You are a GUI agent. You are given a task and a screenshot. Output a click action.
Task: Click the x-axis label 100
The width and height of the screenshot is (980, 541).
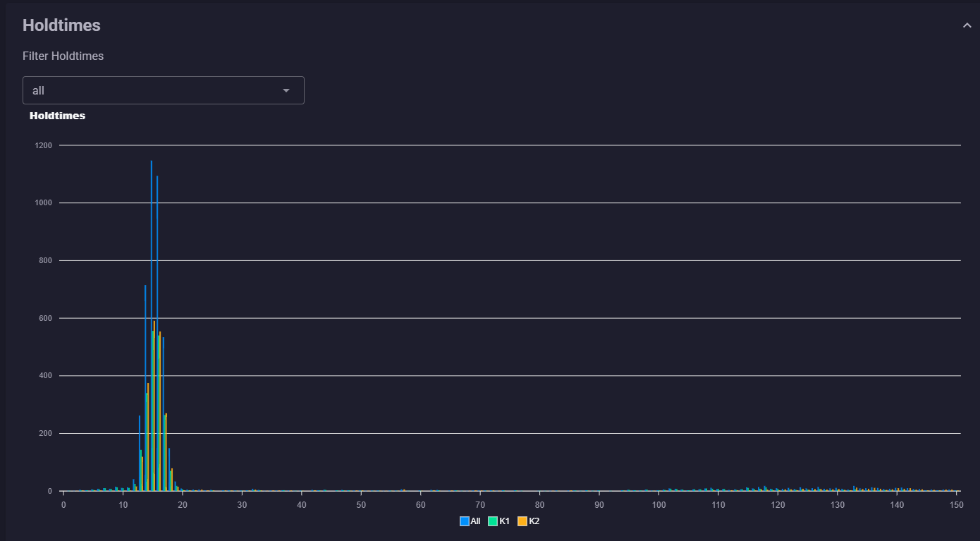click(x=659, y=505)
